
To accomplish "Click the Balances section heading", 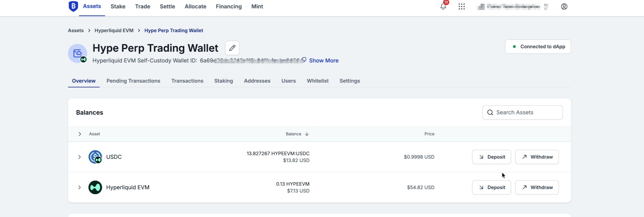I will pos(90,113).
